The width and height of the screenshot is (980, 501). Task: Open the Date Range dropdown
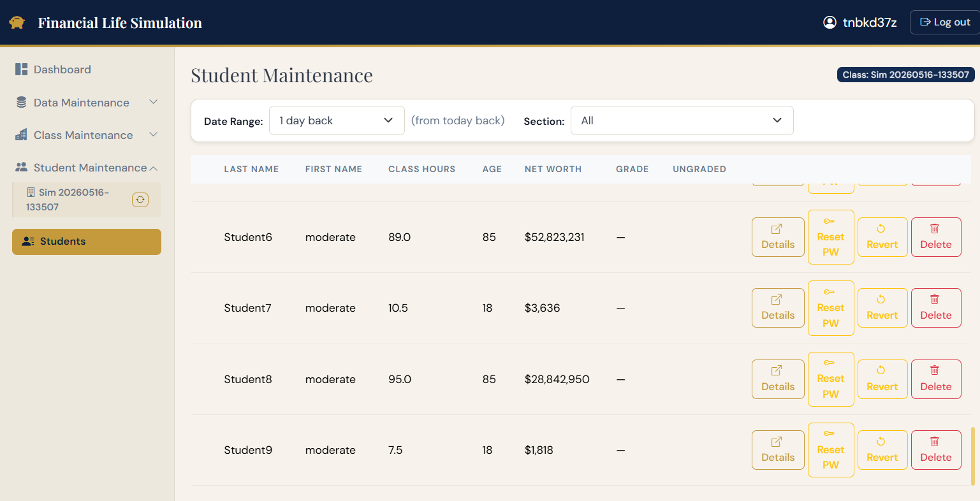point(337,120)
